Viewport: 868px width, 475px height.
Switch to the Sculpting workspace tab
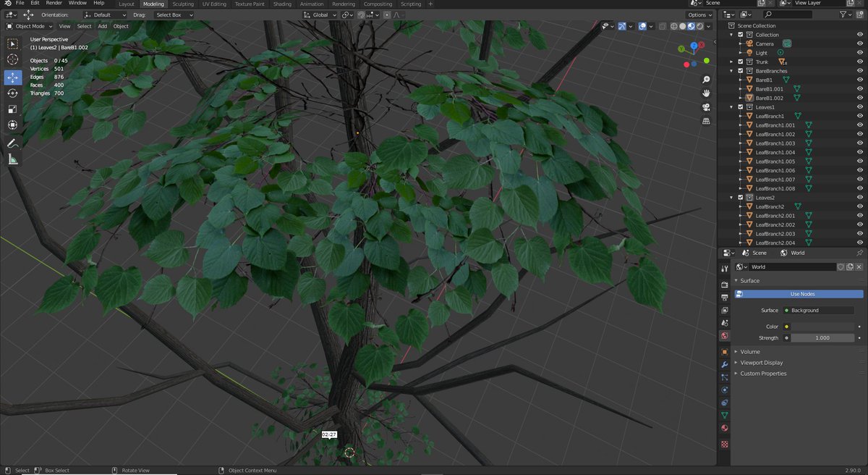183,4
